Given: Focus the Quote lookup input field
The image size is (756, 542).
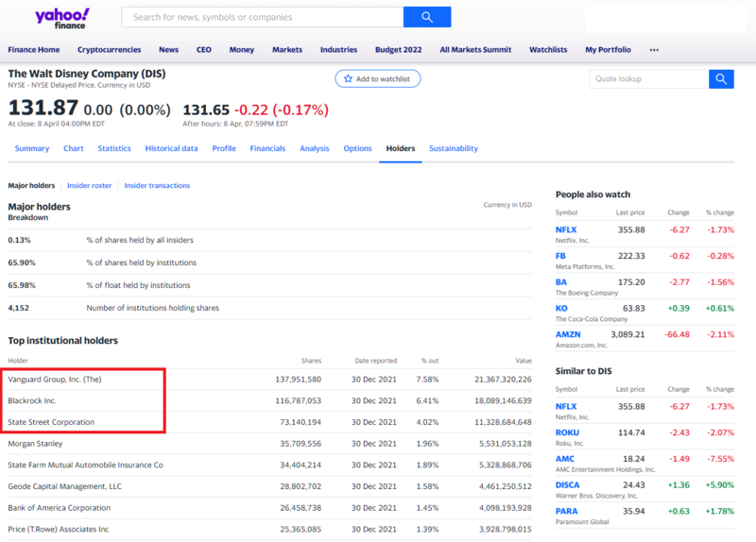Looking at the screenshot, I should [649, 79].
